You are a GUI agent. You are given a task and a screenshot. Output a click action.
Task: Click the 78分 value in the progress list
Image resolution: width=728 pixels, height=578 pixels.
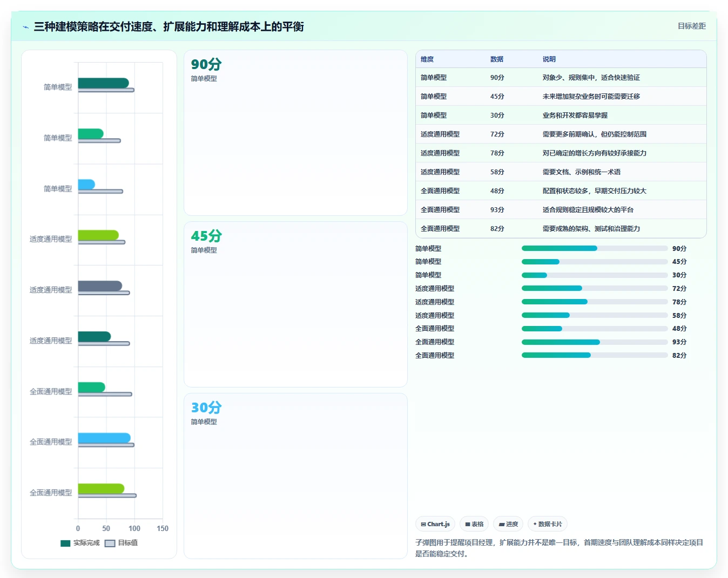coord(679,302)
